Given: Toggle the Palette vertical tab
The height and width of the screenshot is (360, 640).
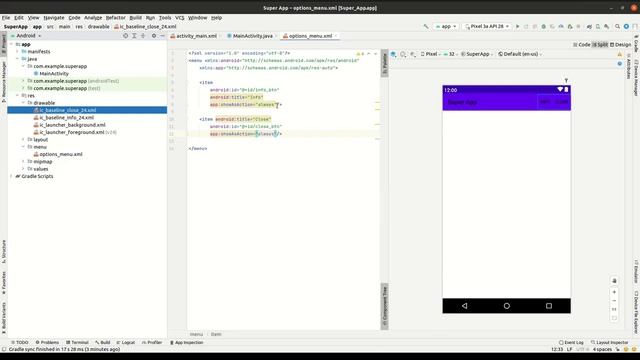Looking at the screenshot, I should tap(384, 63).
